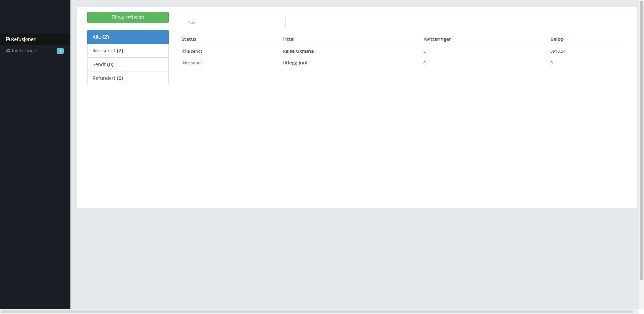Click the 3910.54 amount cell
644x314 pixels.
[558, 51]
